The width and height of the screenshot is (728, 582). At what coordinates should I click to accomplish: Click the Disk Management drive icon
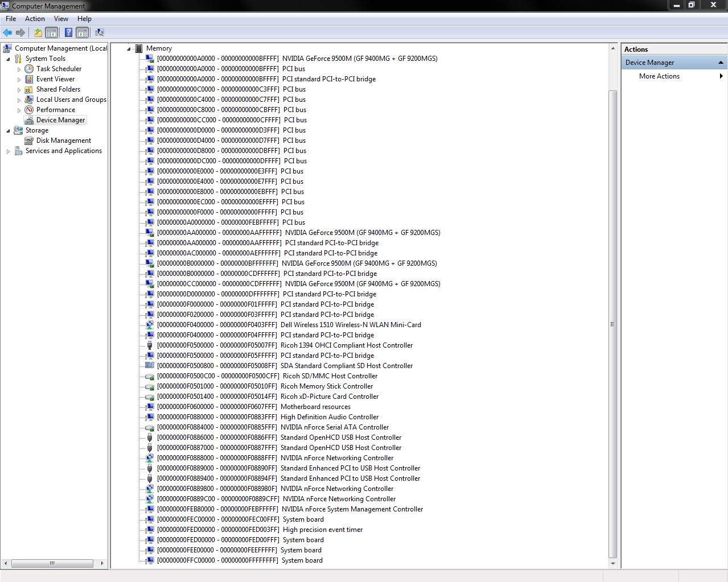point(29,141)
